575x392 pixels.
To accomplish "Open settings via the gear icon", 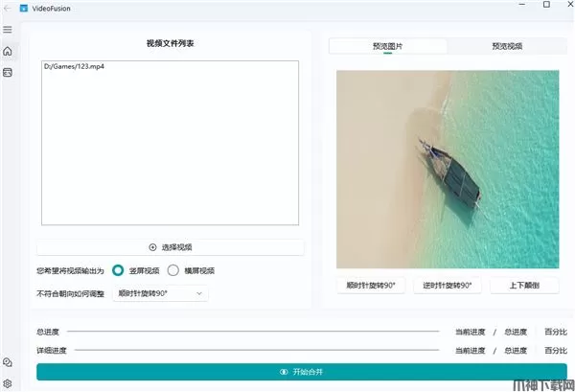I will click(8, 383).
